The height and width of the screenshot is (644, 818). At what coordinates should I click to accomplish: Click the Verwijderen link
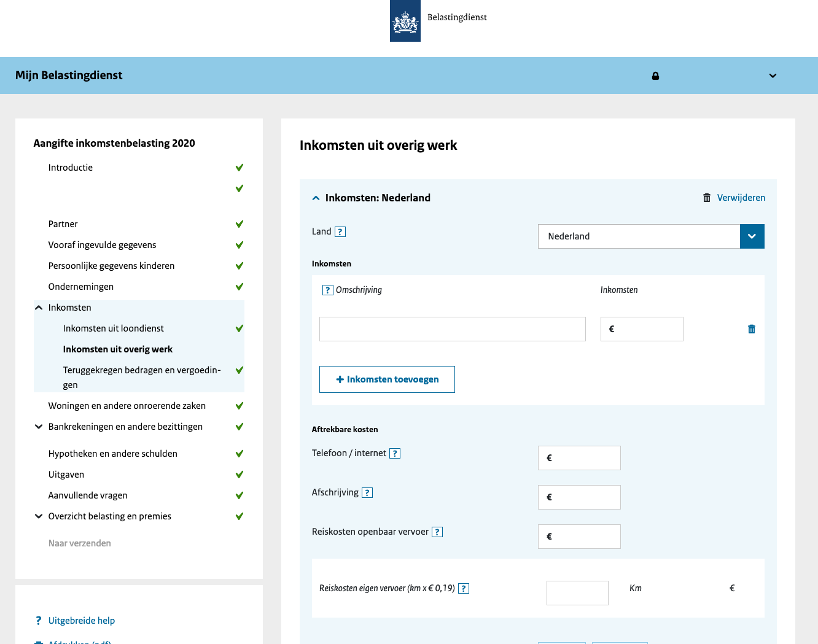(741, 198)
